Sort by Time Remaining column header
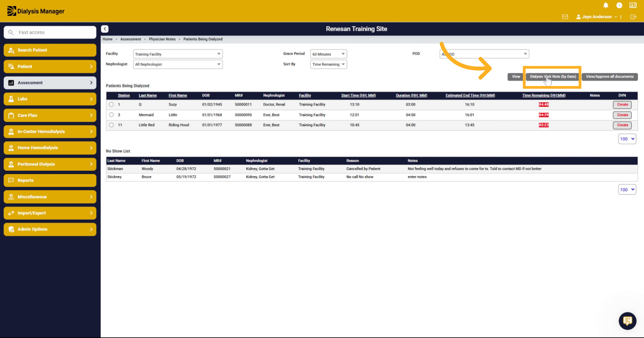 point(544,95)
